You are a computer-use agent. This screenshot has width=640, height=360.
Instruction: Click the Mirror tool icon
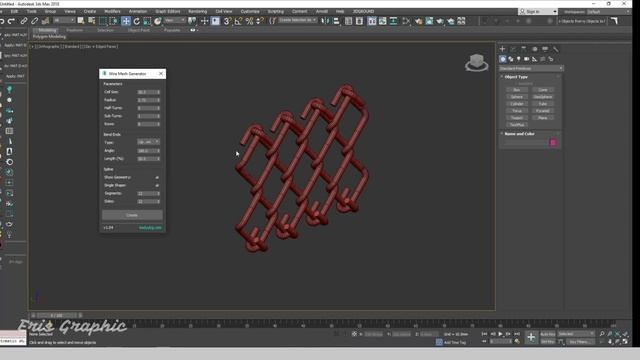(325, 21)
